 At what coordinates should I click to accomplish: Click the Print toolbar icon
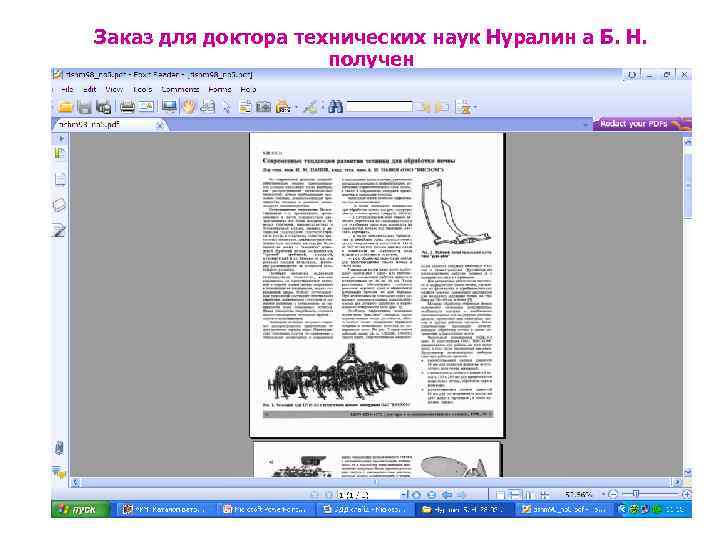click(x=127, y=107)
